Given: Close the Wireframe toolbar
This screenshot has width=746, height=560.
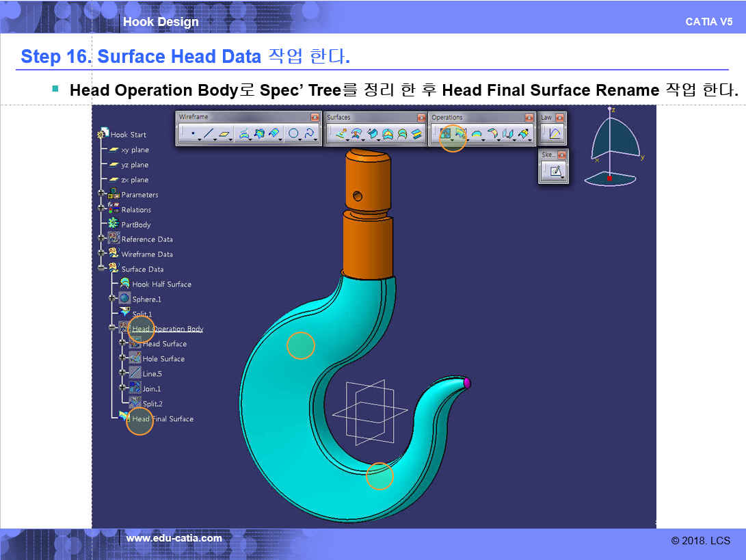Looking at the screenshot, I should click(x=315, y=118).
